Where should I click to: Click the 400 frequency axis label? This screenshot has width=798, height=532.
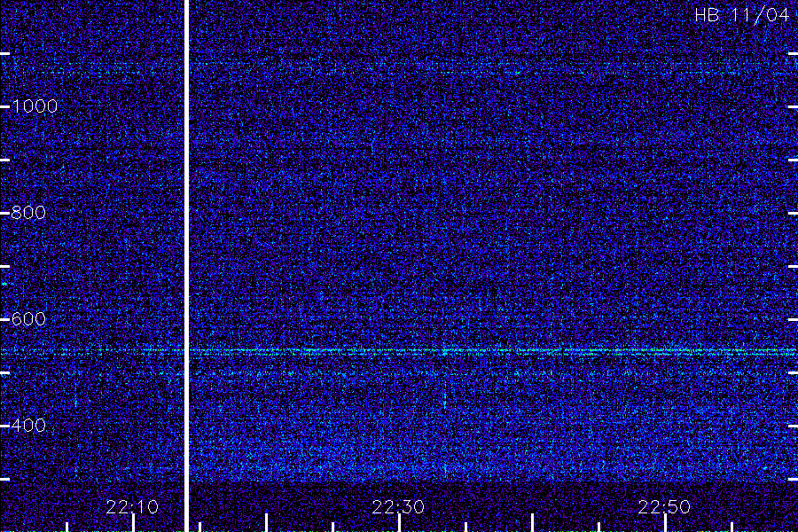pyautogui.click(x=28, y=425)
